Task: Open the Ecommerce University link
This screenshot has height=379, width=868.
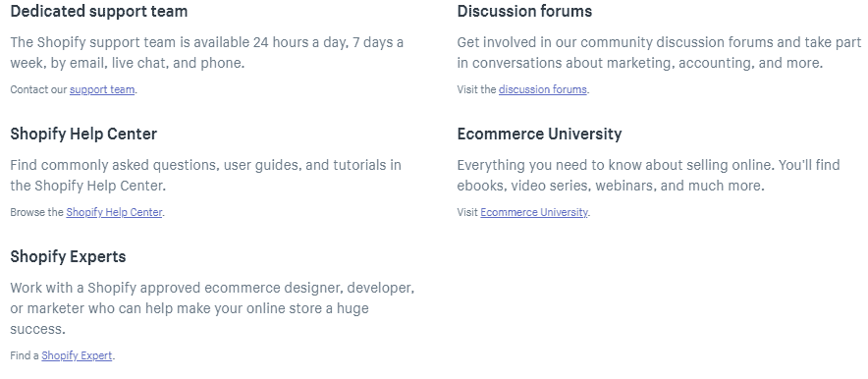Action: [x=533, y=212]
